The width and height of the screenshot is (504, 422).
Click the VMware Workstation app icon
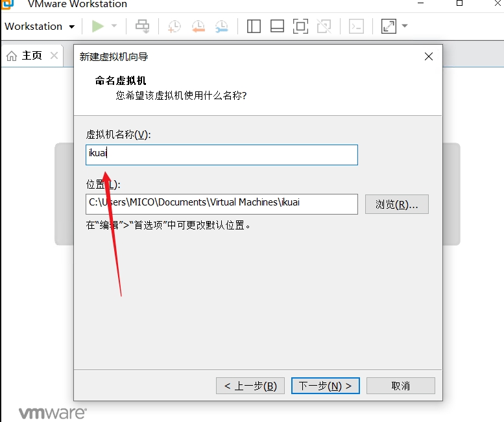(x=8, y=4)
